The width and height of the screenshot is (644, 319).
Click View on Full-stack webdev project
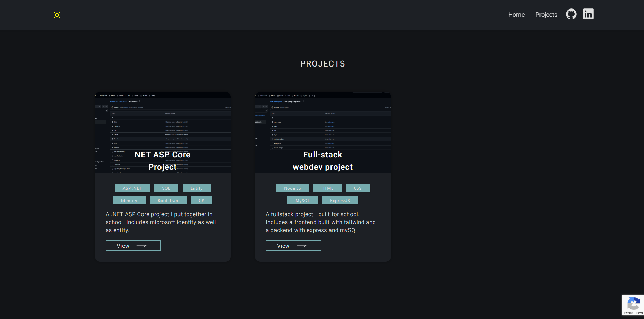pos(293,246)
